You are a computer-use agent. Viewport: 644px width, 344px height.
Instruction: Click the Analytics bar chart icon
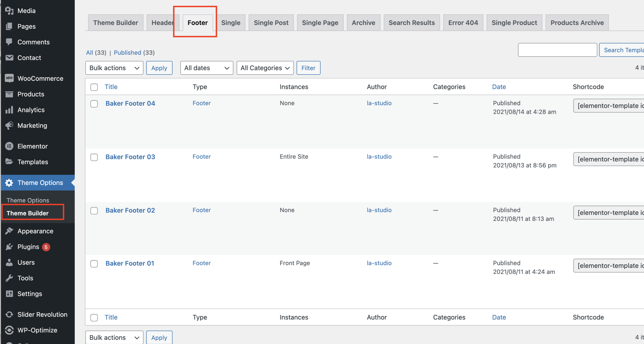pos(9,110)
